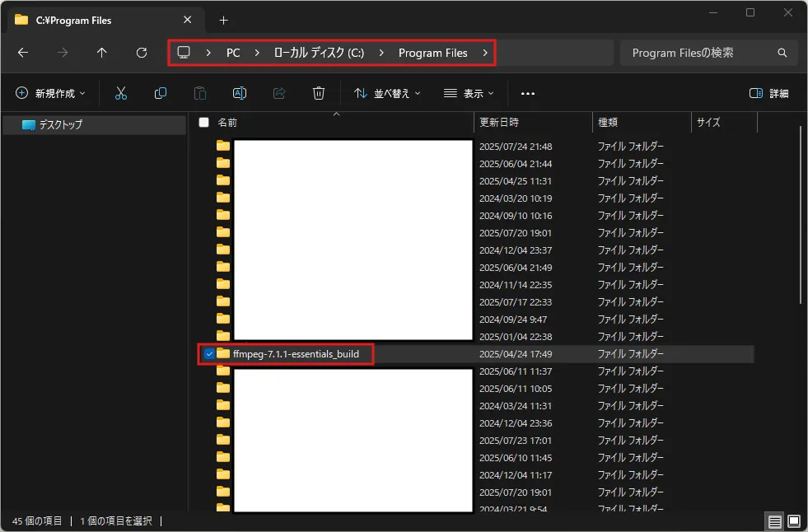
Task: Minimize the File Explorer window
Action: click(x=713, y=12)
